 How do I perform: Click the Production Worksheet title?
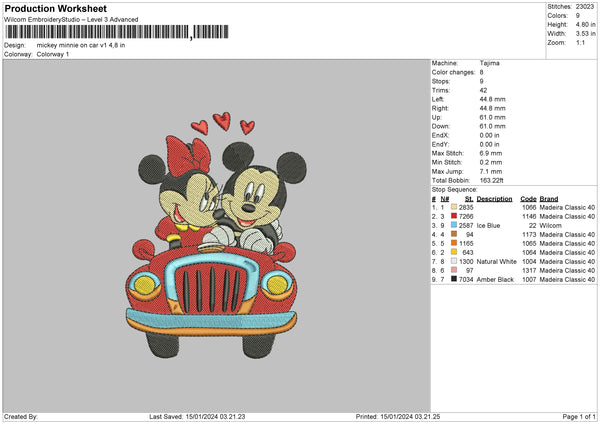(49, 7)
